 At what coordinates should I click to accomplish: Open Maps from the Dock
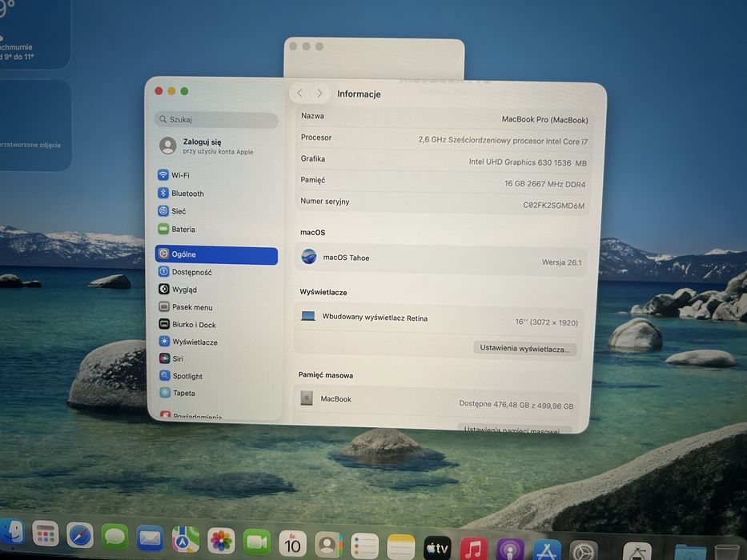coord(185,540)
